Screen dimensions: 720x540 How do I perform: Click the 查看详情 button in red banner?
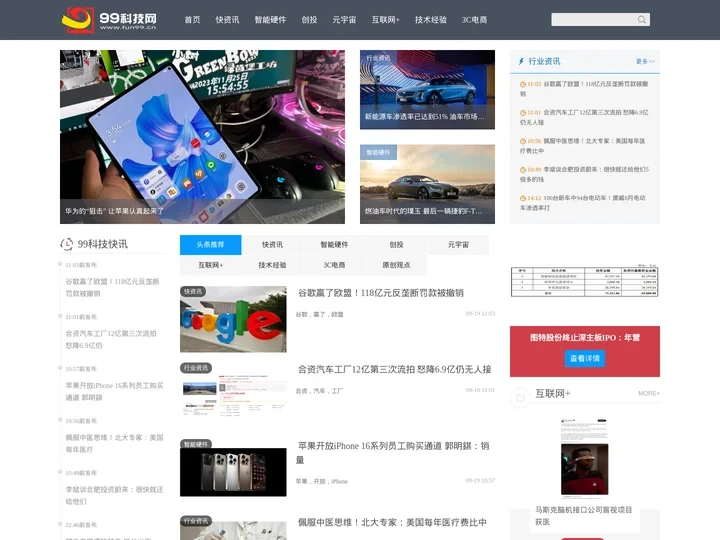coord(585,358)
